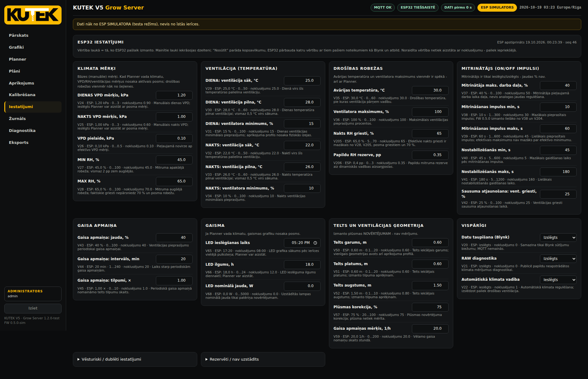The image size is (588, 379).
Task: Open Planner from sidebar
Action: pos(33,59)
